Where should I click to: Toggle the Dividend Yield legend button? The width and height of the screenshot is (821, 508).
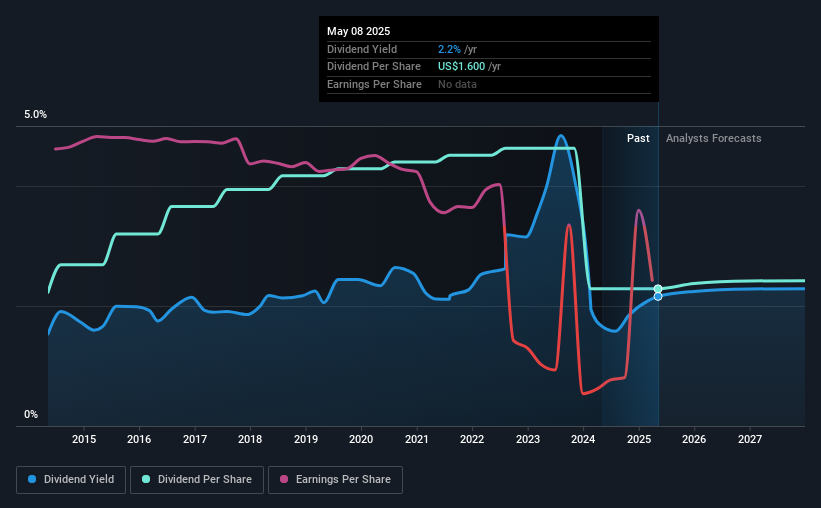pos(71,480)
